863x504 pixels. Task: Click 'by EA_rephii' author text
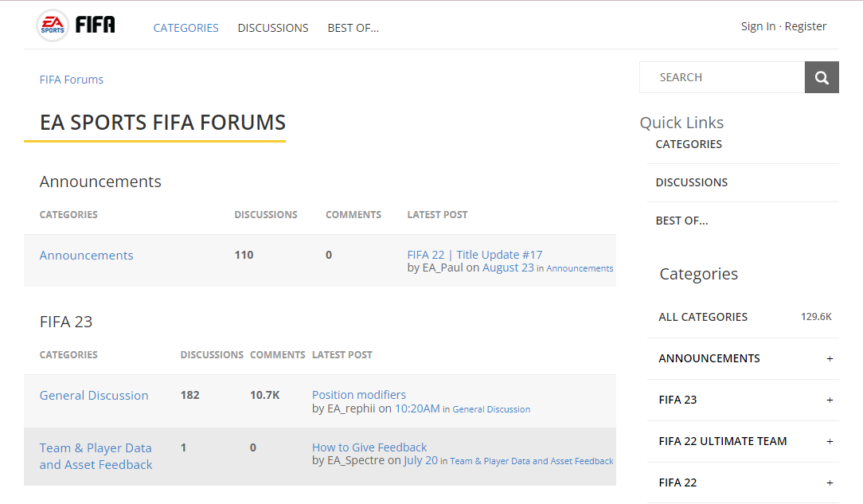click(343, 408)
